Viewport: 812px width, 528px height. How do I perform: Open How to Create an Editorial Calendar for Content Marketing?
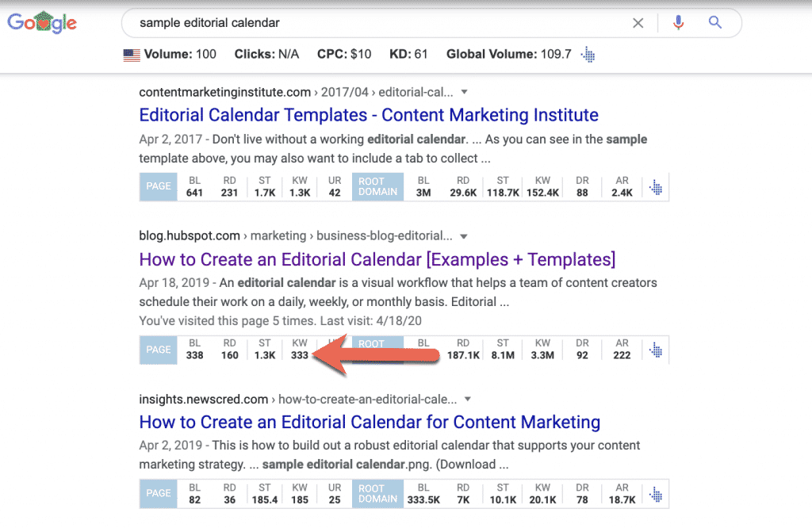[370, 422]
